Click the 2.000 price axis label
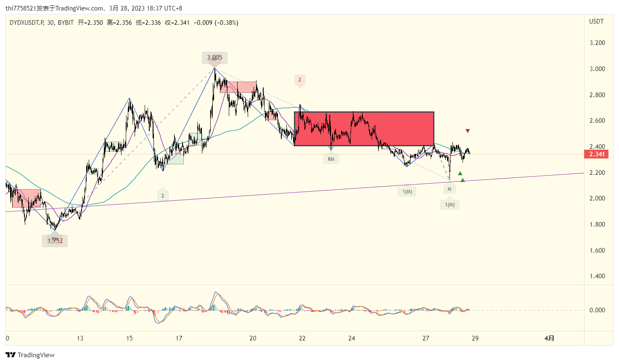This screenshot has height=364, width=619. (x=597, y=198)
